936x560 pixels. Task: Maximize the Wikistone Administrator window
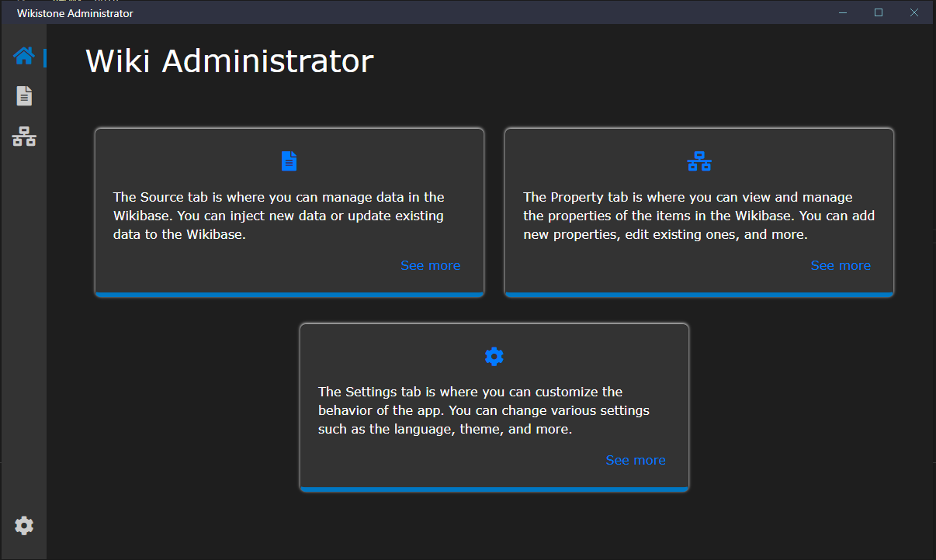click(x=879, y=12)
